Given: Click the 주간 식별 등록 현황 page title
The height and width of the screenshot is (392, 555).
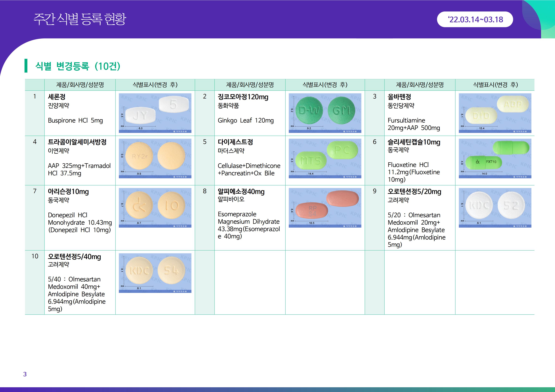Looking at the screenshot, I should (x=80, y=19).
